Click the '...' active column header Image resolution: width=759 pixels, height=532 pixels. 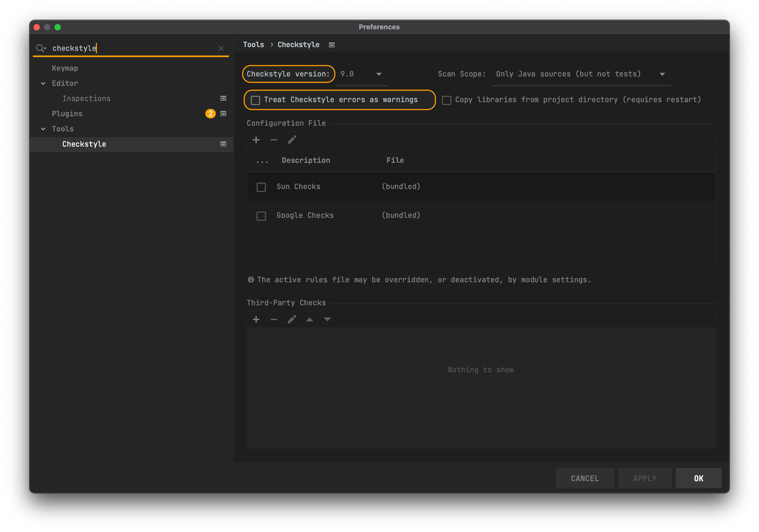[262, 161]
